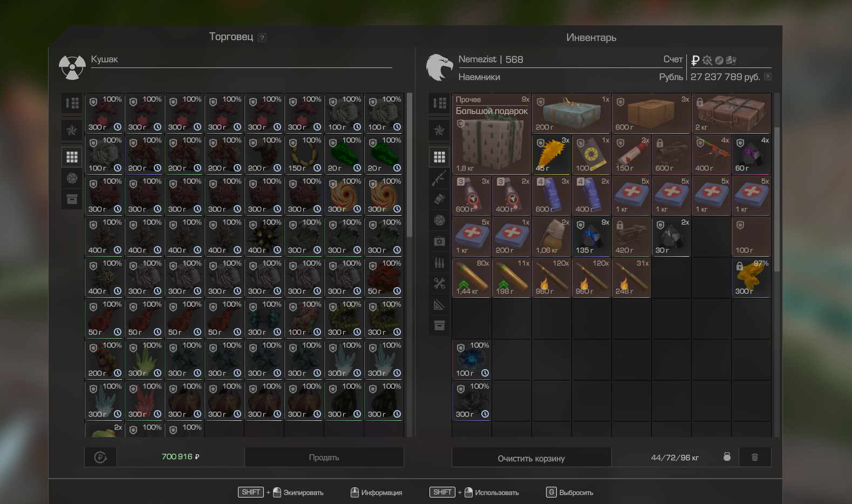Select ammo stack 80x 1,44 кг
Viewport: 852px width, 504px height.
click(x=472, y=277)
